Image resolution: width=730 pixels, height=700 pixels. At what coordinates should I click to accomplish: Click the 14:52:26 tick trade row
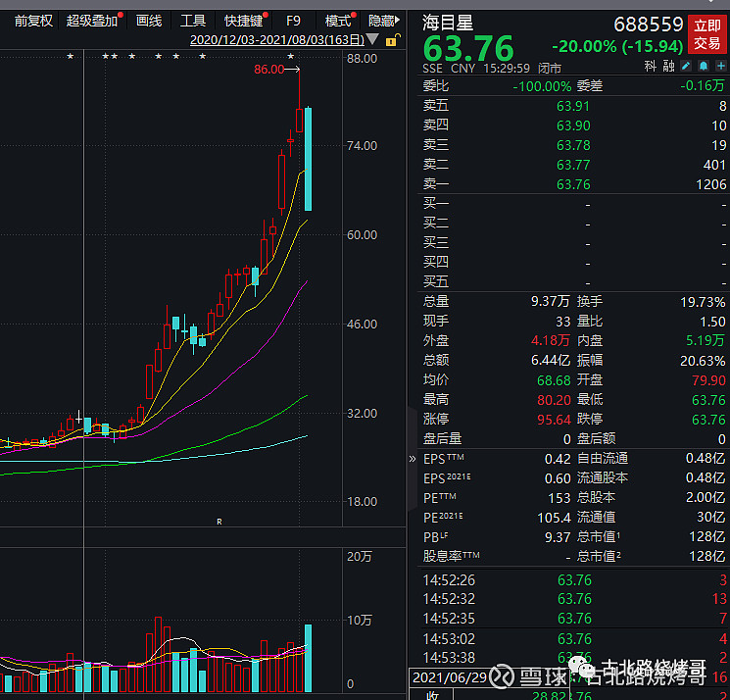tap(573, 580)
